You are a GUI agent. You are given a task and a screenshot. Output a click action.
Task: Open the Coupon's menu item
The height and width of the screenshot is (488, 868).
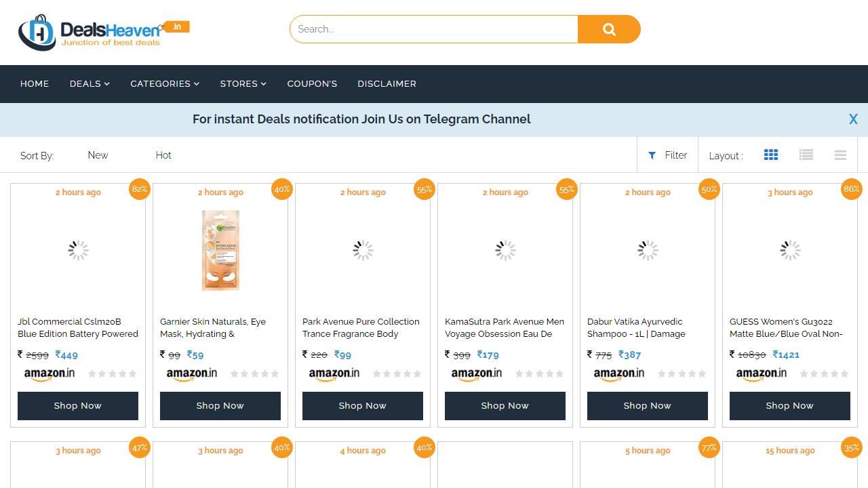[x=312, y=84]
